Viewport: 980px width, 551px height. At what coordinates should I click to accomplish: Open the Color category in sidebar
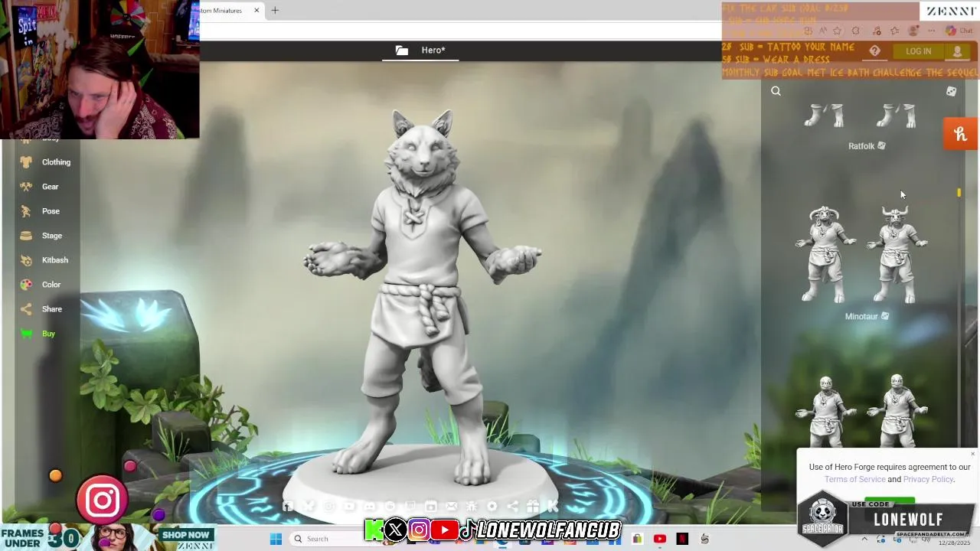pos(41,285)
